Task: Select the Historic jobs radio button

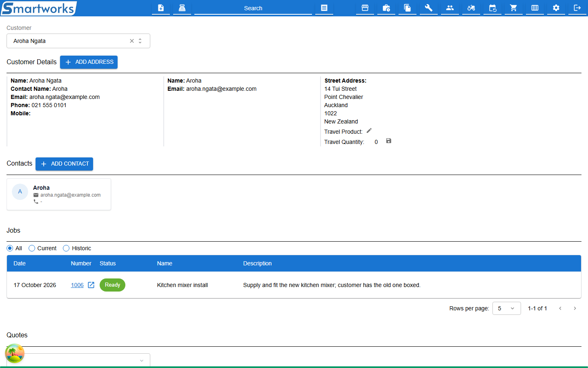Action: [66, 248]
